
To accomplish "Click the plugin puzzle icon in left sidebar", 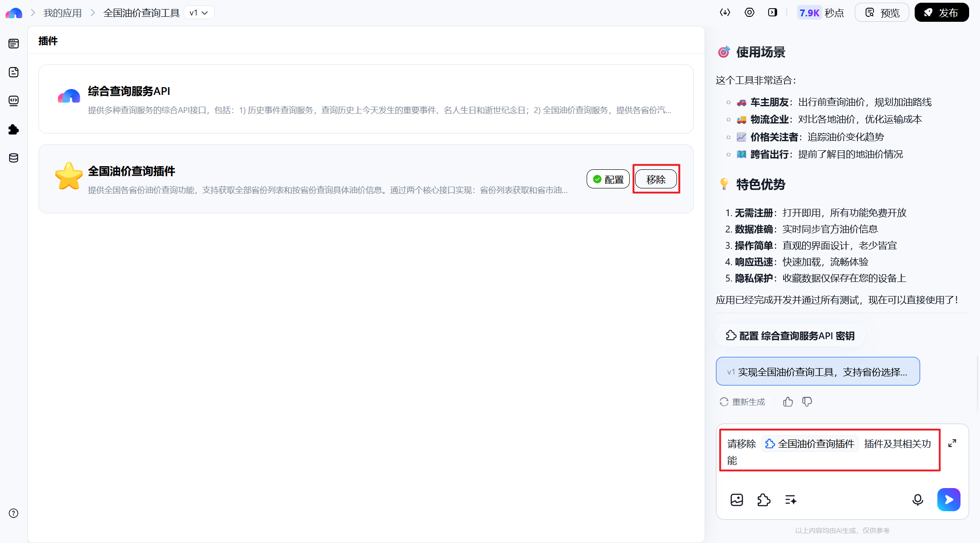I will (14, 129).
